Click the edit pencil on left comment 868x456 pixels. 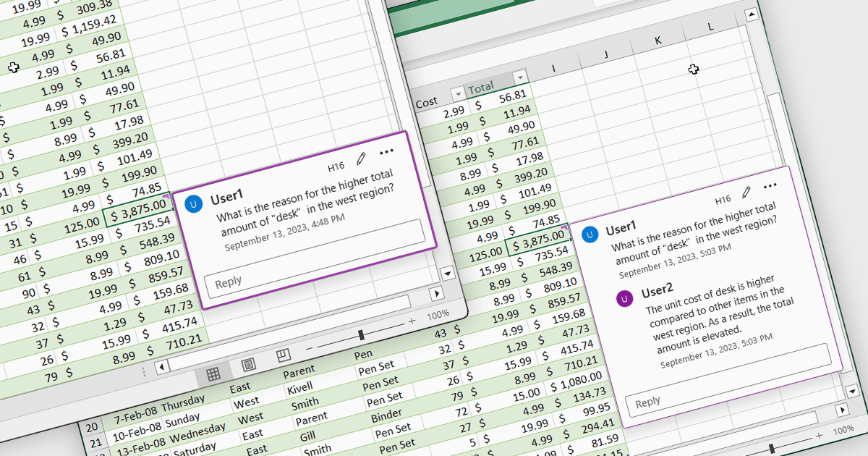pos(361,159)
